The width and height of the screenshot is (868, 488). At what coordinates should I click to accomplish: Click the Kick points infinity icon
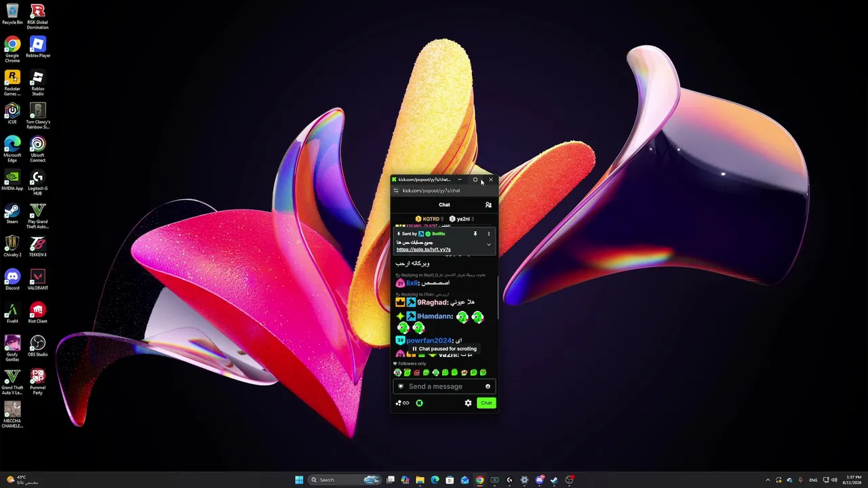pos(403,403)
